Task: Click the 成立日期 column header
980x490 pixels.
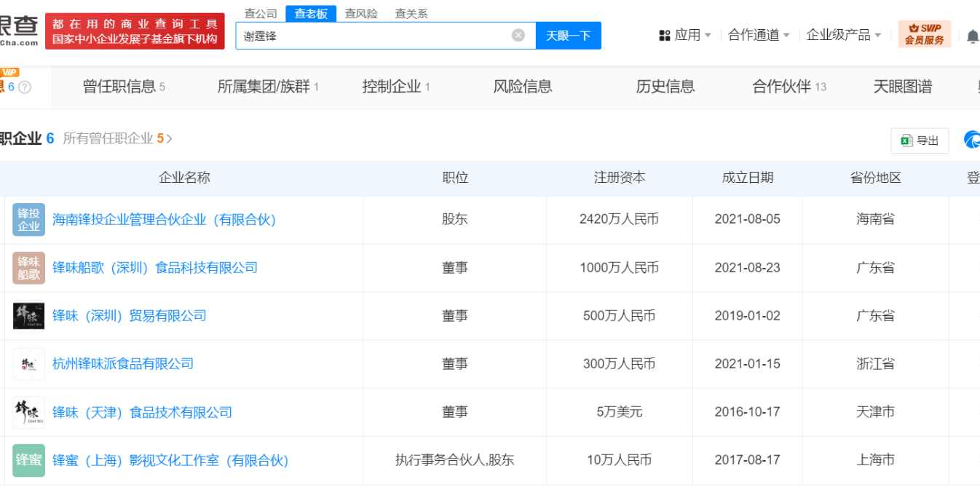Action: (x=748, y=178)
